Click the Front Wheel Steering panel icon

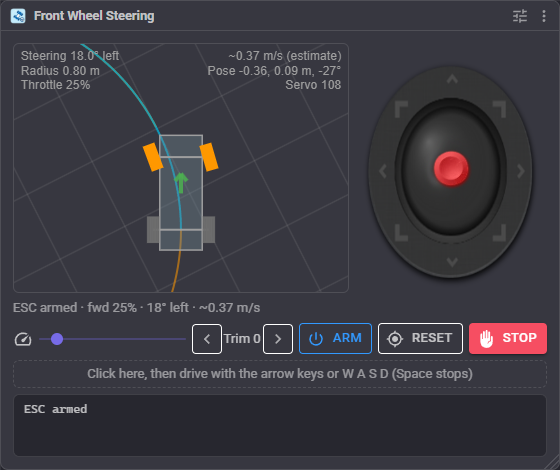coord(18,16)
